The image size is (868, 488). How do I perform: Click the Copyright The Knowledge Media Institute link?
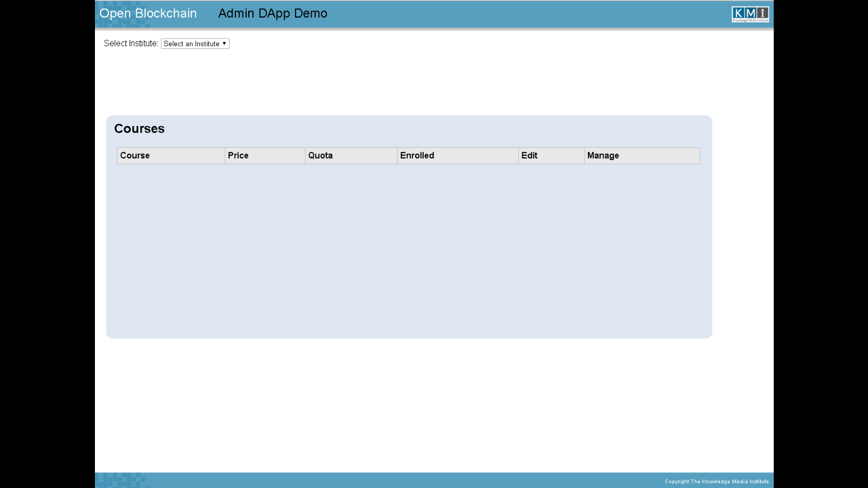717,481
